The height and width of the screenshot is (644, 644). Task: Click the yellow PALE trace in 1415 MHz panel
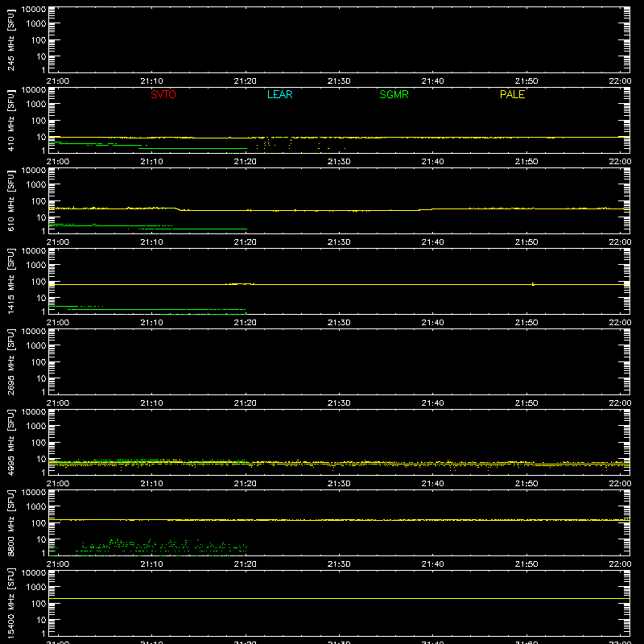(339, 284)
